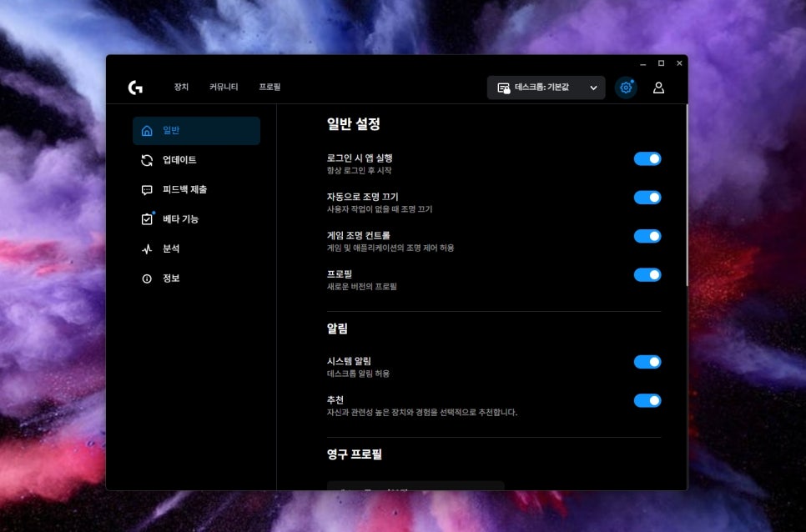806x532 pixels.
Task: Go to the 프로필 tab in top navigation
Action: 270,88
